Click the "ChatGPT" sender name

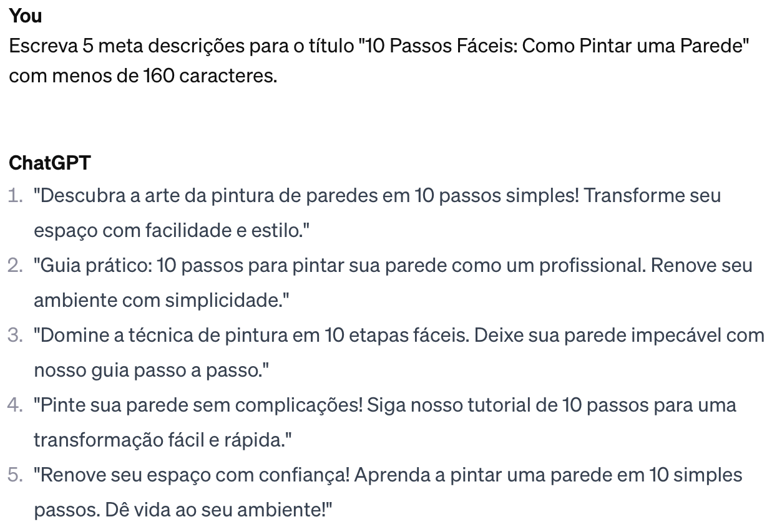pyautogui.click(x=49, y=163)
